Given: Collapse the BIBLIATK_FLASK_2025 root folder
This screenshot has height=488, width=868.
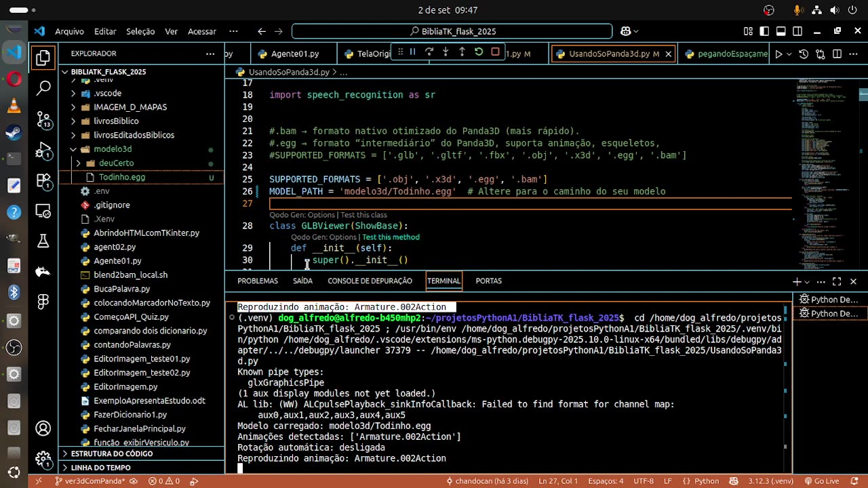Looking at the screenshot, I should (x=142, y=72).
